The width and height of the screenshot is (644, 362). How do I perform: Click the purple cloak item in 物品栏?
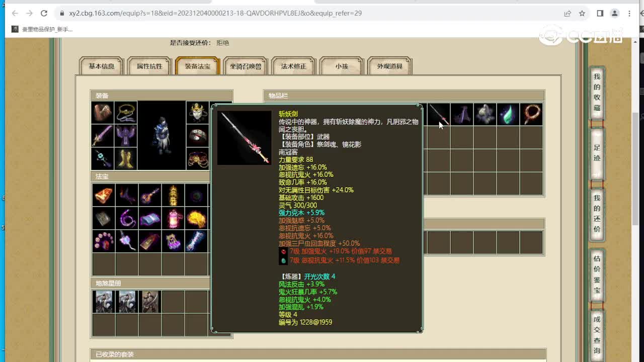(461, 114)
